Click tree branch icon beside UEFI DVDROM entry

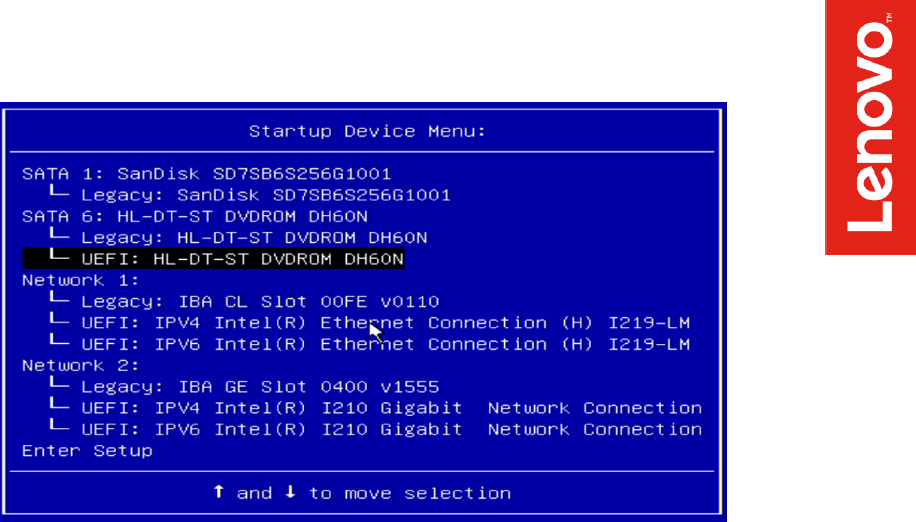coord(60,255)
